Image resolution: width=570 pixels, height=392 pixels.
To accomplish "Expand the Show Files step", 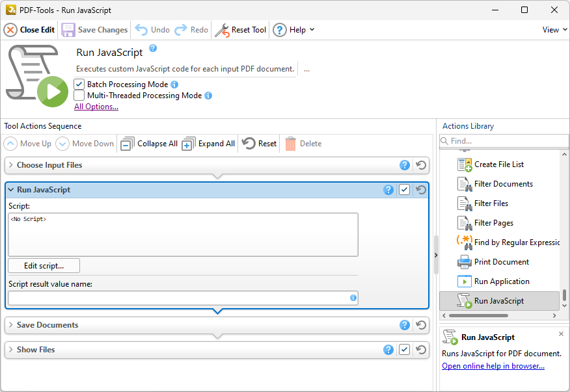I will (x=11, y=350).
